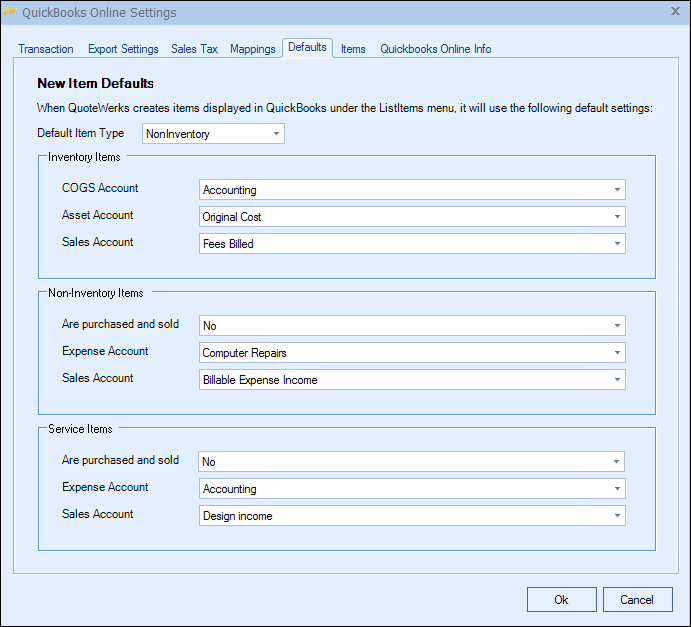View the Quickbooks Online Info tab
691x627 pixels.
[435, 49]
